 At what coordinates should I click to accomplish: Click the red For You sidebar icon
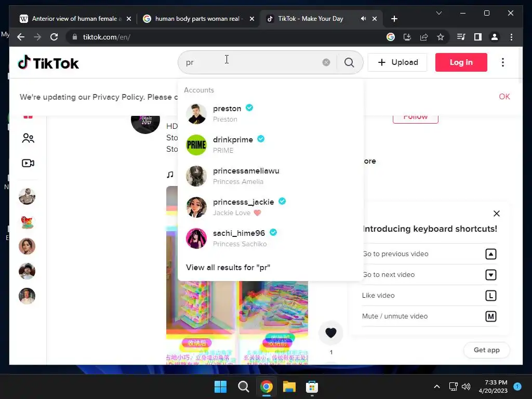(x=28, y=117)
